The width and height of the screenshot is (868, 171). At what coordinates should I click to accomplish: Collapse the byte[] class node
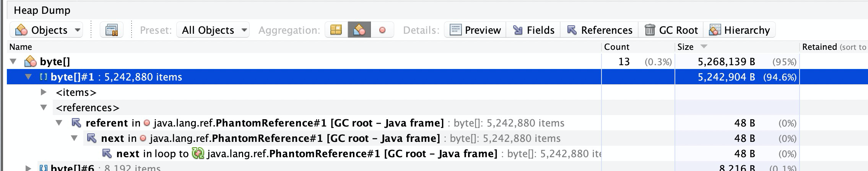click(14, 61)
